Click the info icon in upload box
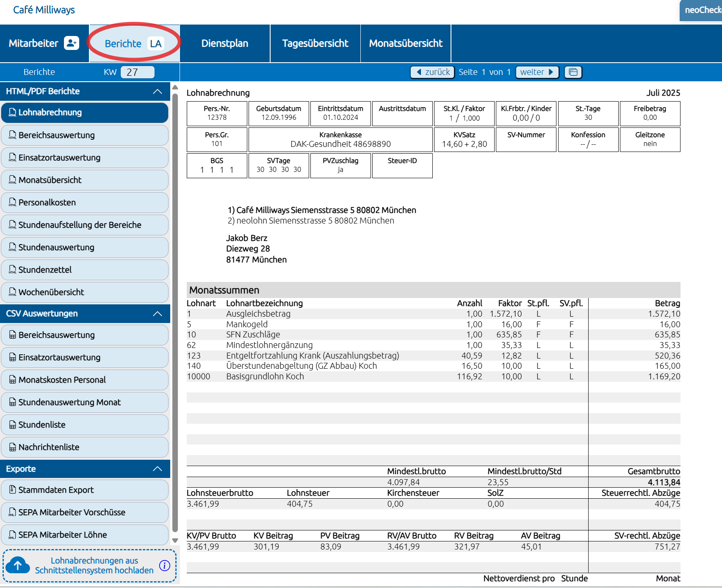The image size is (722, 588). coord(164,565)
